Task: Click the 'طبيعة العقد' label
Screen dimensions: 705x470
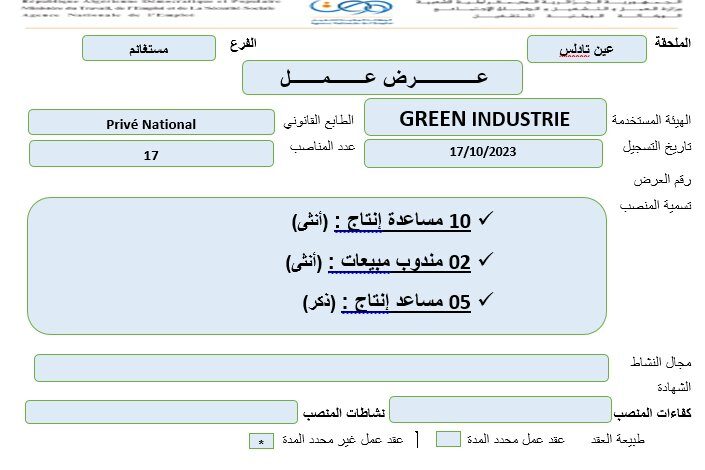Action: tap(618, 439)
